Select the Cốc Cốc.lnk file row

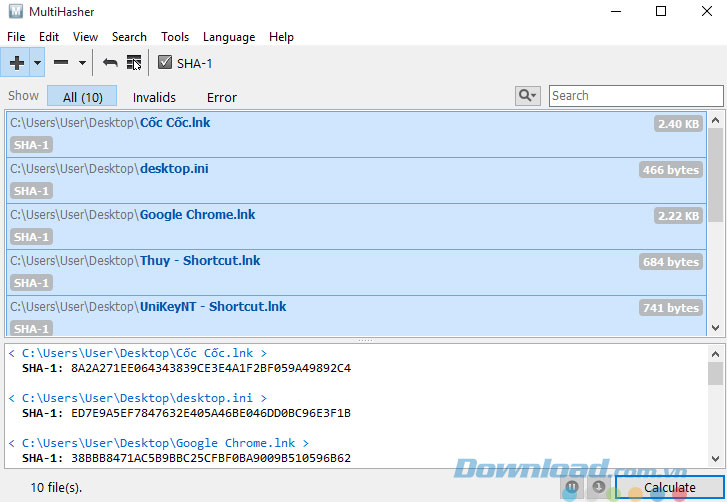click(x=356, y=134)
